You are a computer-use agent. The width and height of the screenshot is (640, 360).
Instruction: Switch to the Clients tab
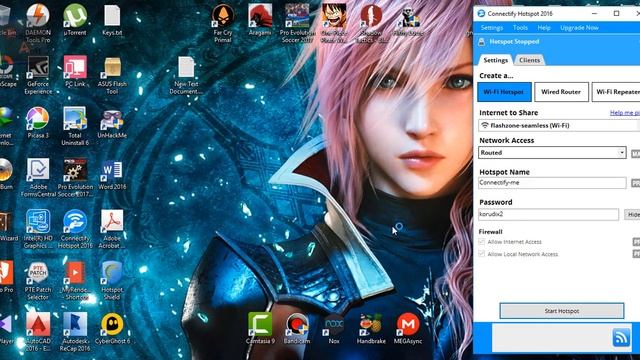pos(529,60)
